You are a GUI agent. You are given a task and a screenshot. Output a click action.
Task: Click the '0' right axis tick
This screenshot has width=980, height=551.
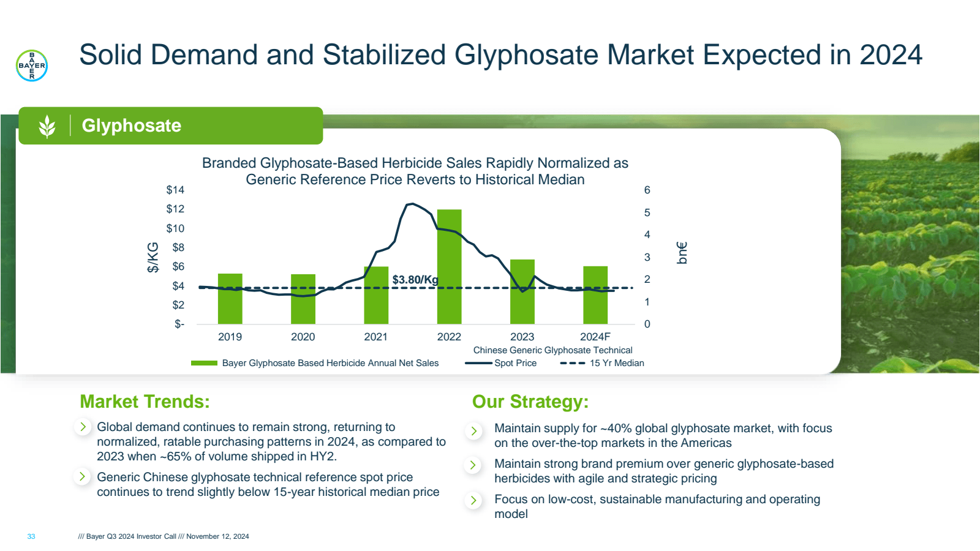(x=647, y=324)
